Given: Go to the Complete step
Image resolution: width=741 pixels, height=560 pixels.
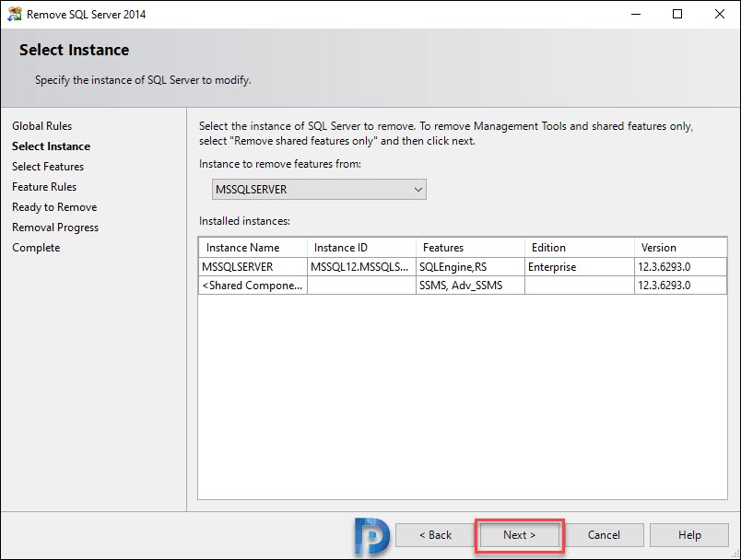Looking at the screenshot, I should click(36, 248).
